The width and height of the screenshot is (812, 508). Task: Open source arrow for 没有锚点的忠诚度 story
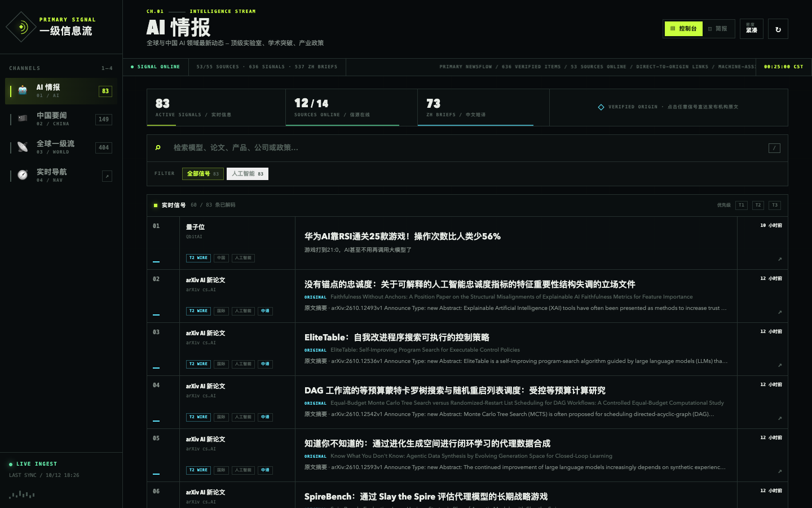[780, 312]
